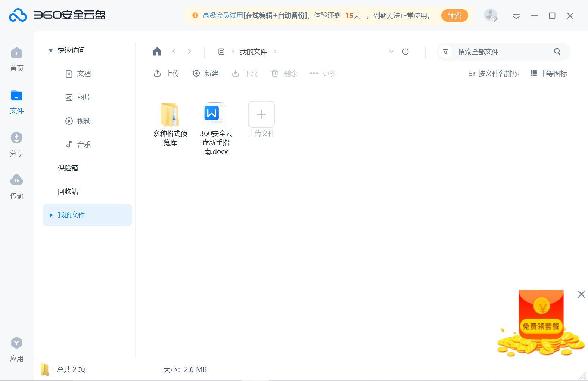Open the 回收站 recycle bin
This screenshot has height=381, width=588.
[x=68, y=192]
